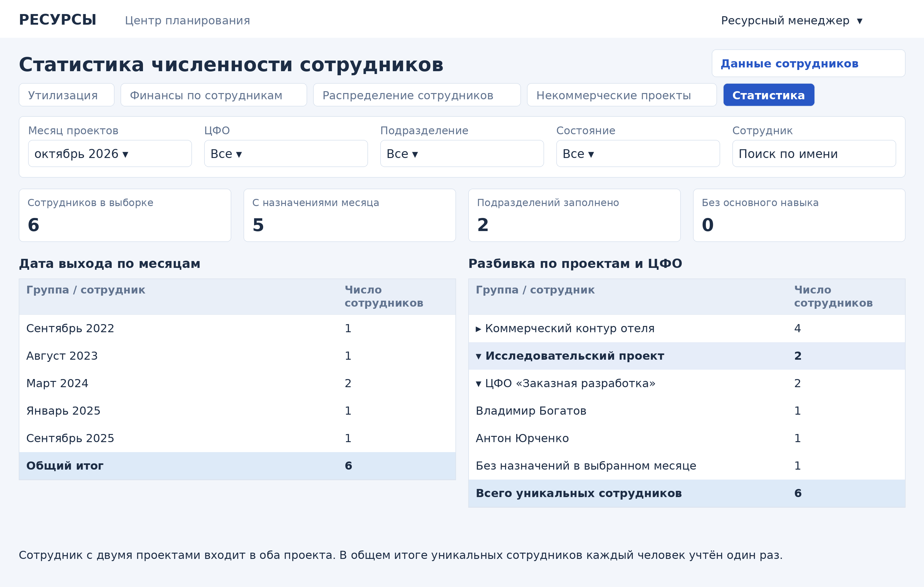The width and height of the screenshot is (924, 587).
Task: Select the Антон Юрченко row
Action: tap(686, 438)
